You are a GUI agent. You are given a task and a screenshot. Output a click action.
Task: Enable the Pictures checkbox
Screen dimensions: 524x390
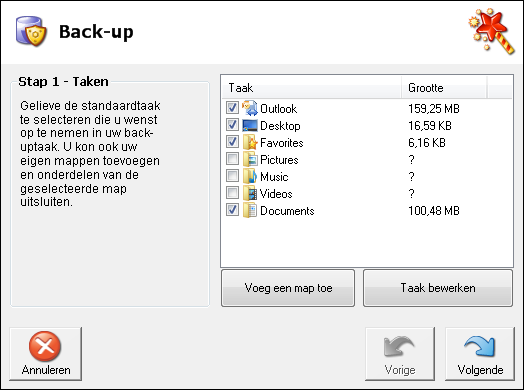pos(232,159)
